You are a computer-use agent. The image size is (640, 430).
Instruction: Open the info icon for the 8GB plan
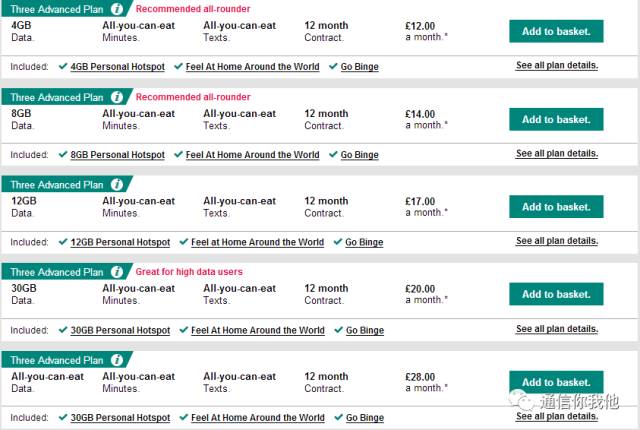[117, 97]
